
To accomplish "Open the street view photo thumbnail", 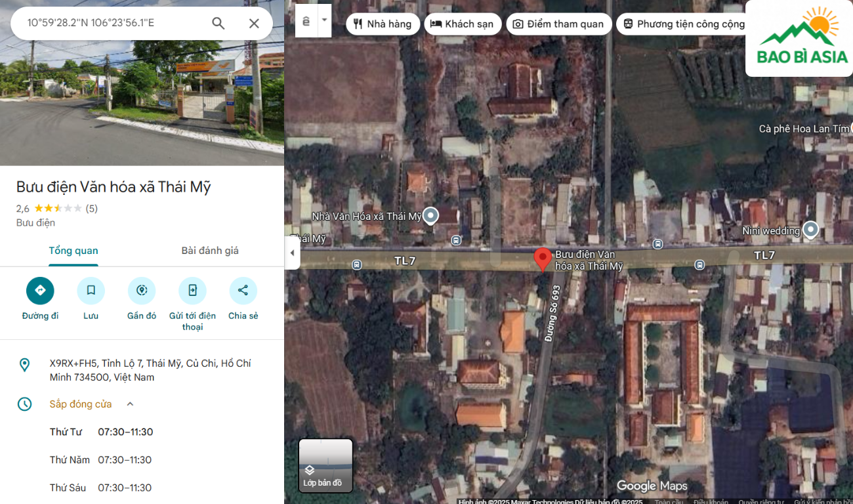I will [x=142, y=98].
